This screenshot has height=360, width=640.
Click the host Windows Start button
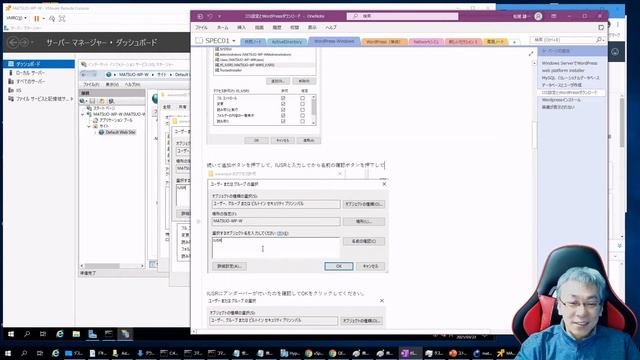pos(8,353)
